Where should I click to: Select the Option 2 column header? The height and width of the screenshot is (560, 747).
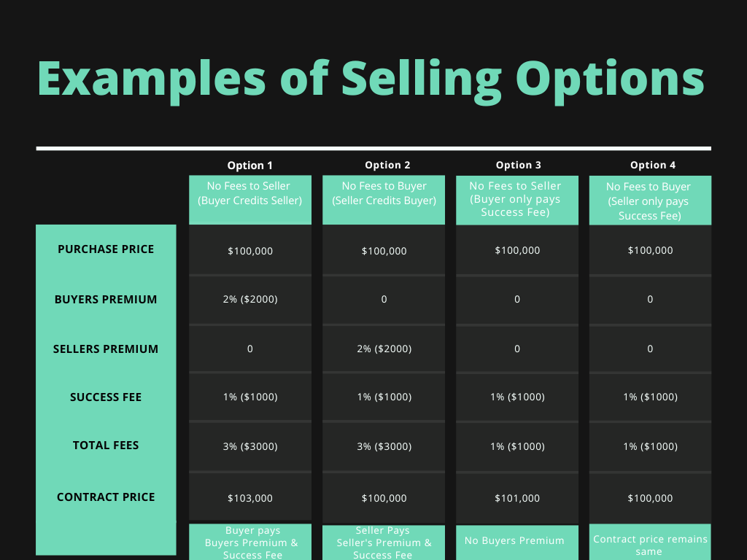click(x=384, y=166)
